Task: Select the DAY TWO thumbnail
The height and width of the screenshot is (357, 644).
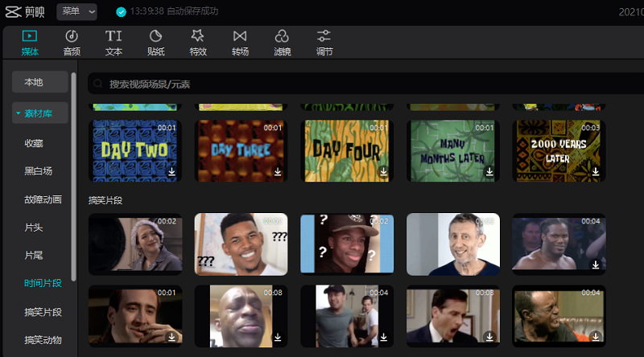Action: tap(135, 150)
